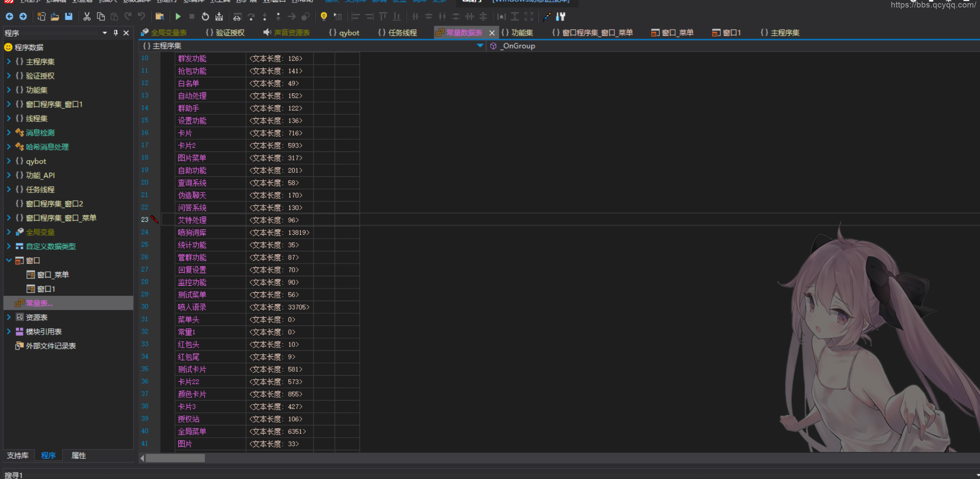Click the scrollbar left arrow
The image size is (980, 479).
click(142, 458)
